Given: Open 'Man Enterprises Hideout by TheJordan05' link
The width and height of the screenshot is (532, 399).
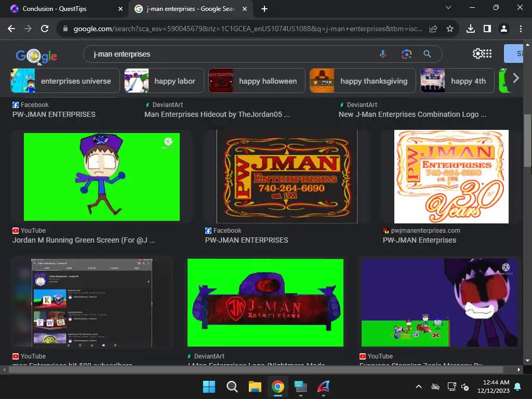Looking at the screenshot, I should [x=217, y=114].
